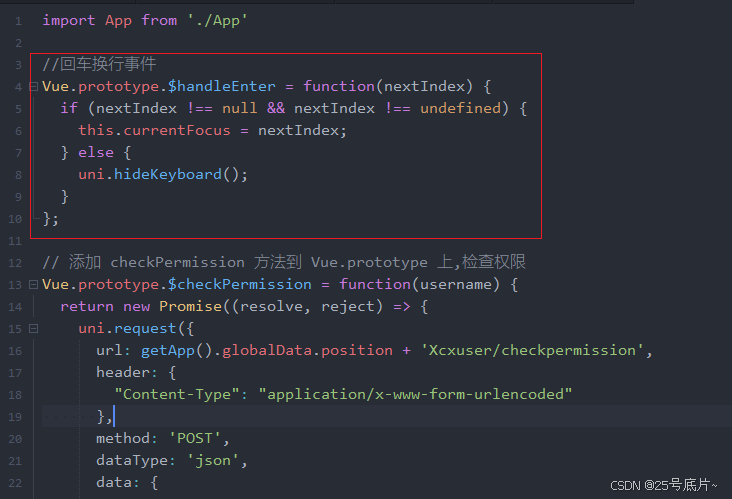732x499 pixels.
Task: Collapse the uni.request fold on line 15
Action: point(34,329)
